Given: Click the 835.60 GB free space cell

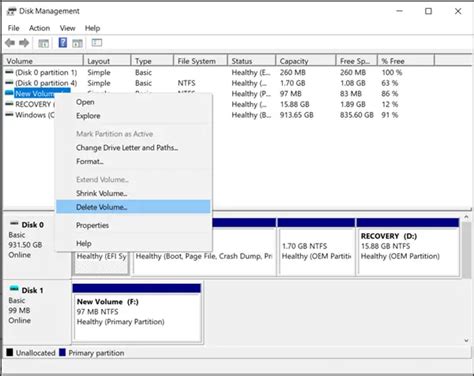Looking at the screenshot, I should pos(357,115).
